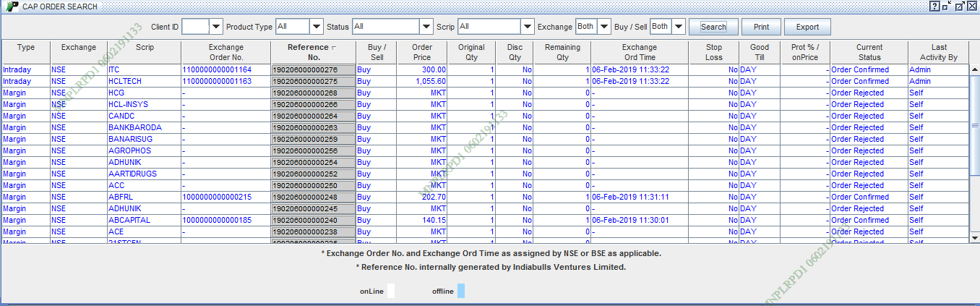Sort by Exchange Order No. column header
Viewport: 980px width, 306px height.
click(225, 52)
